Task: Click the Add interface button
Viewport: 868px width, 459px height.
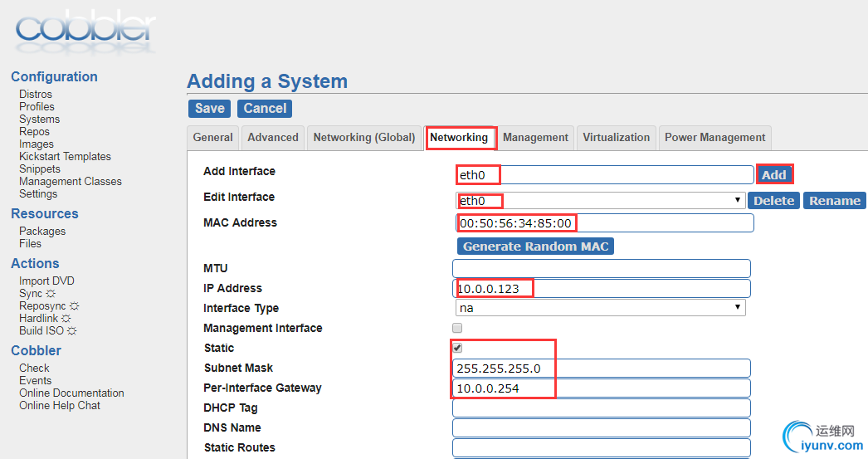Action: 774,175
